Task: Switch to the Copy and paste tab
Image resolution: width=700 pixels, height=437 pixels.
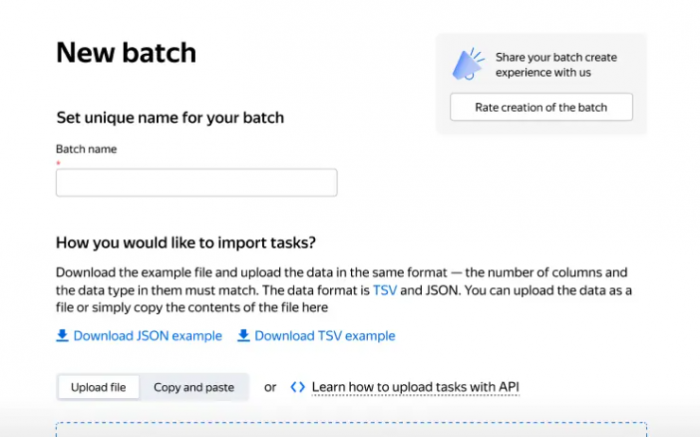Action: (x=194, y=387)
